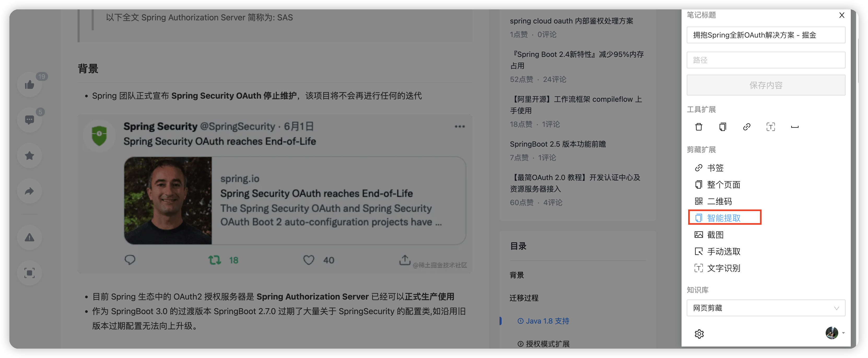This screenshot has height=358, width=868.
Task: Choose 手动选取 in the 剪藏扩展 list
Action: pos(723,251)
